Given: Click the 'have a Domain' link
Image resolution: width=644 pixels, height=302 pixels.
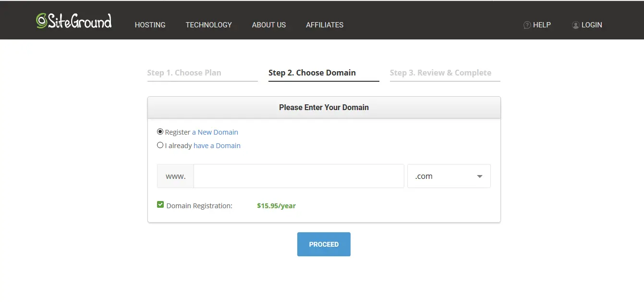Looking at the screenshot, I should tap(217, 146).
